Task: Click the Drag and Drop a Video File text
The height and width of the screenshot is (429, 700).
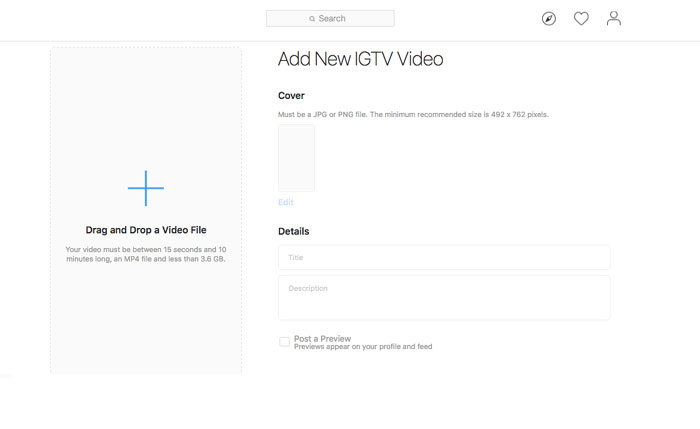Action: coord(146,230)
